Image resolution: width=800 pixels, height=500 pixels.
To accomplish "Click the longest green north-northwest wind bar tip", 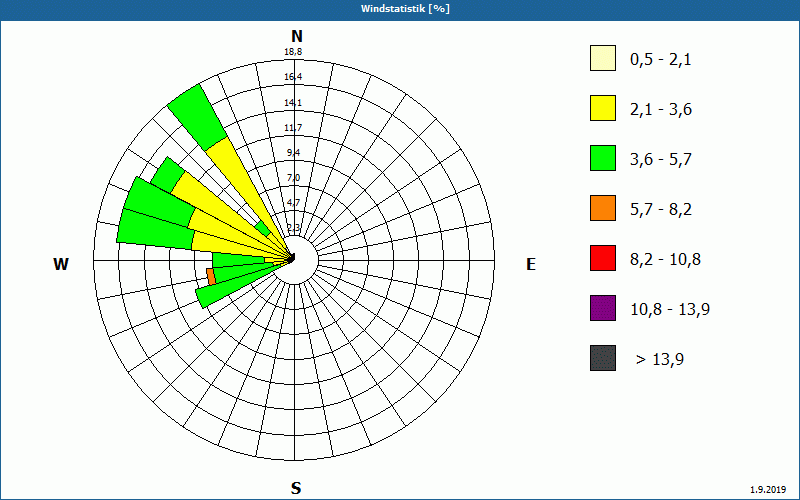I will 197,117.
